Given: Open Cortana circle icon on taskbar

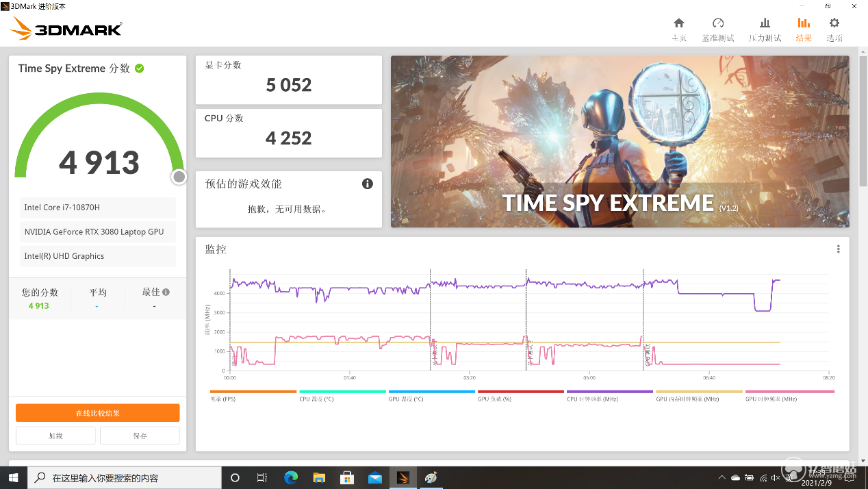Looking at the screenshot, I should [x=235, y=477].
